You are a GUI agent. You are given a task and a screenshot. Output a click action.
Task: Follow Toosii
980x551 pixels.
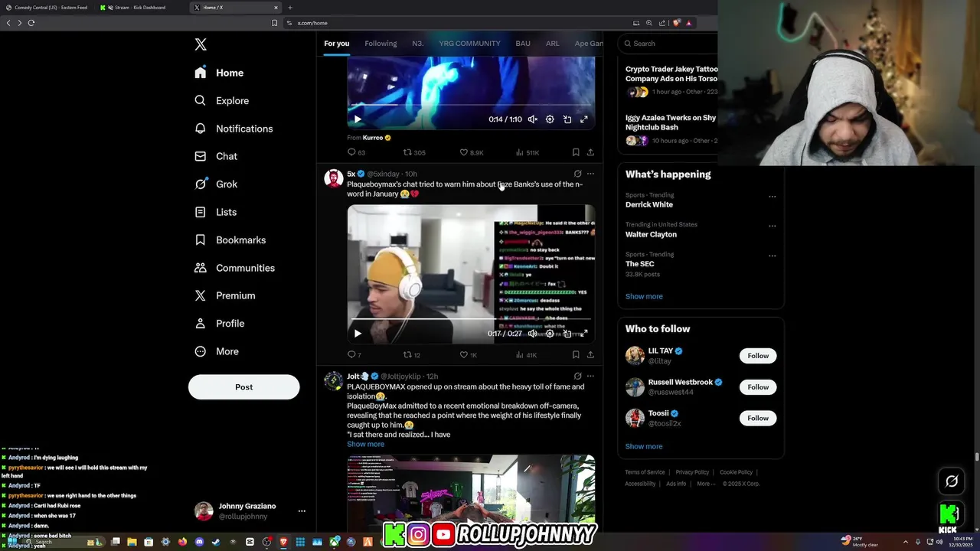tap(758, 418)
